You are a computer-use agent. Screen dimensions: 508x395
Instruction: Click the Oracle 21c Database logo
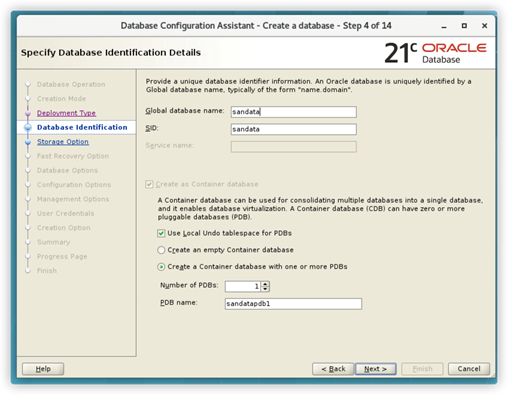click(435, 53)
